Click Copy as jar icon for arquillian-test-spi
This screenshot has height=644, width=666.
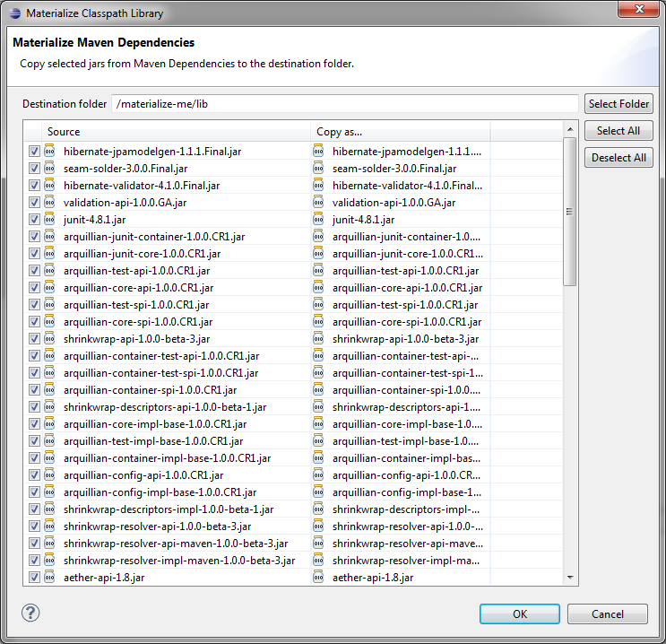click(318, 304)
